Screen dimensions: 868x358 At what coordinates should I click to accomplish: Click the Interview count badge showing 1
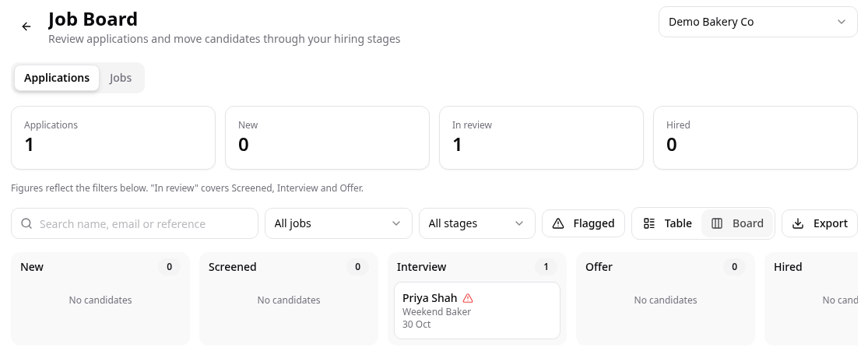pyautogui.click(x=546, y=267)
